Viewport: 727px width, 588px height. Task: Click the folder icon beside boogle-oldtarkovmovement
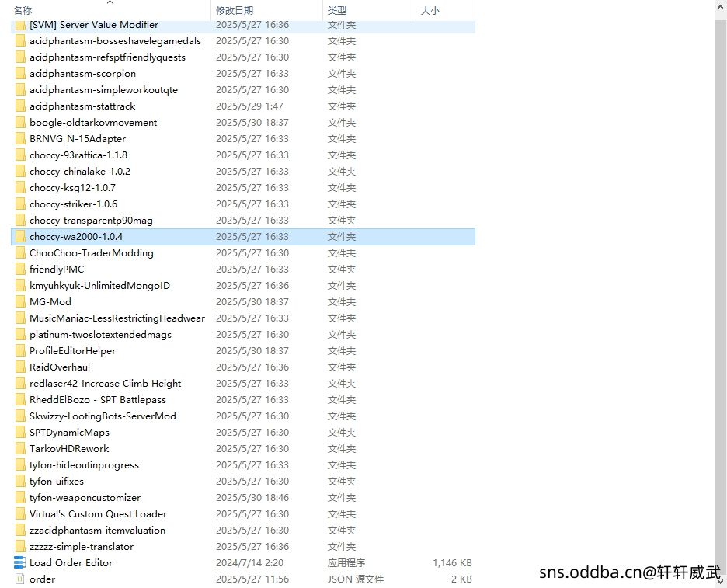(20, 123)
